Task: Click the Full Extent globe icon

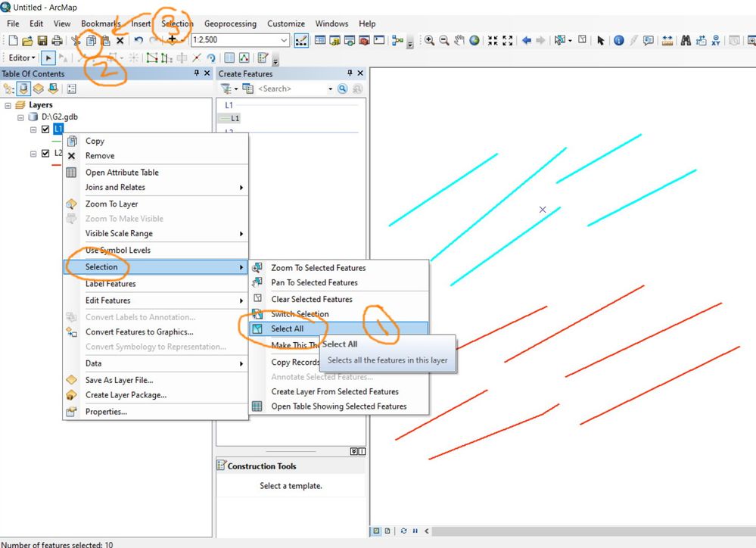Action: [474, 41]
